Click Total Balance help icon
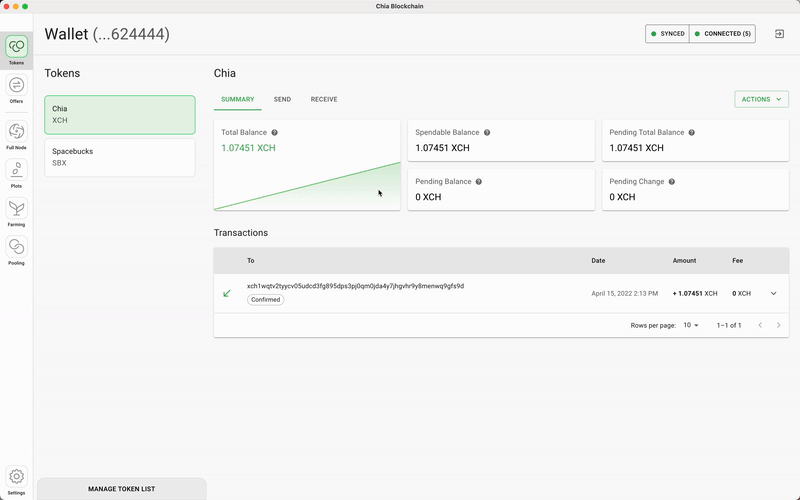This screenshot has width=800, height=500. click(x=274, y=132)
